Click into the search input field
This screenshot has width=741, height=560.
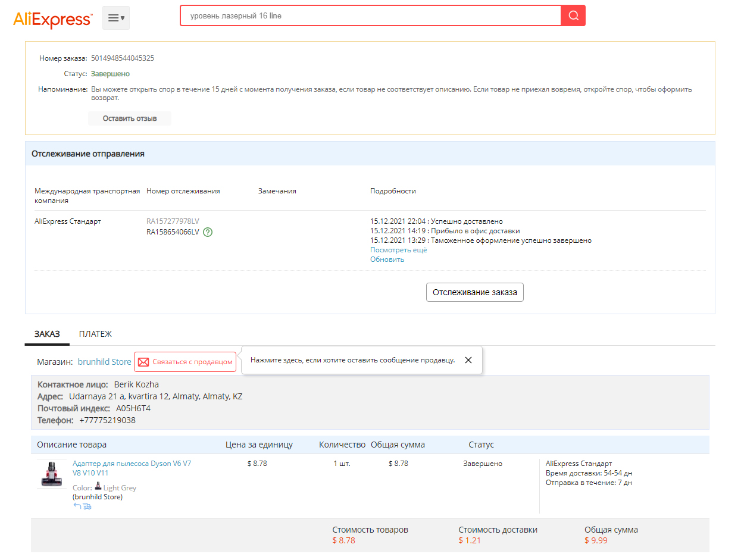[369, 16]
